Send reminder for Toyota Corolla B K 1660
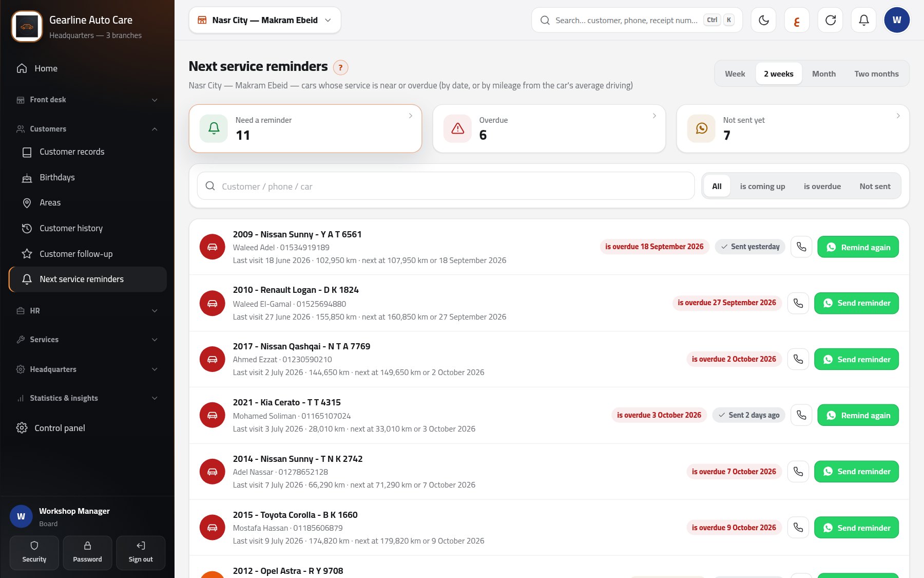924x578 pixels. click(856, 528)
